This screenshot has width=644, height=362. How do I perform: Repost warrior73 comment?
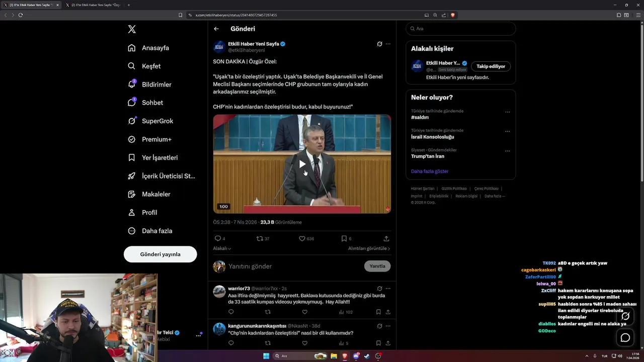coord(268,312)
